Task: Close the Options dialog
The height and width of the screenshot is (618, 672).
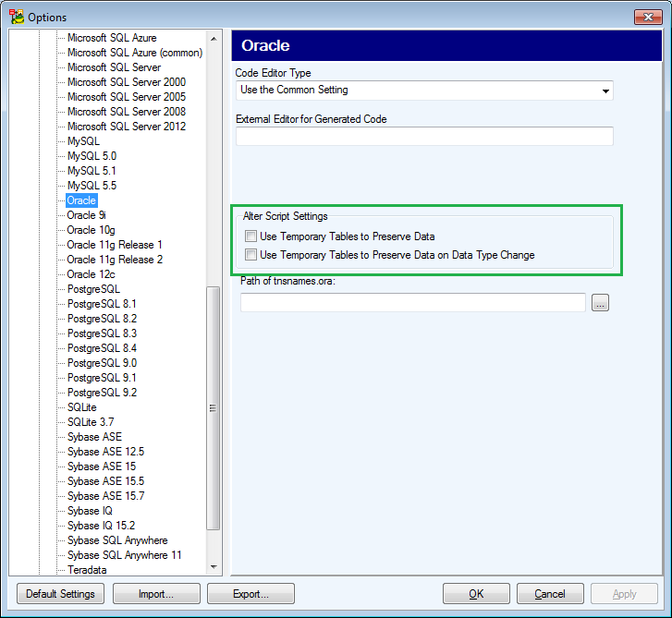Action: (x=648, y=17)
